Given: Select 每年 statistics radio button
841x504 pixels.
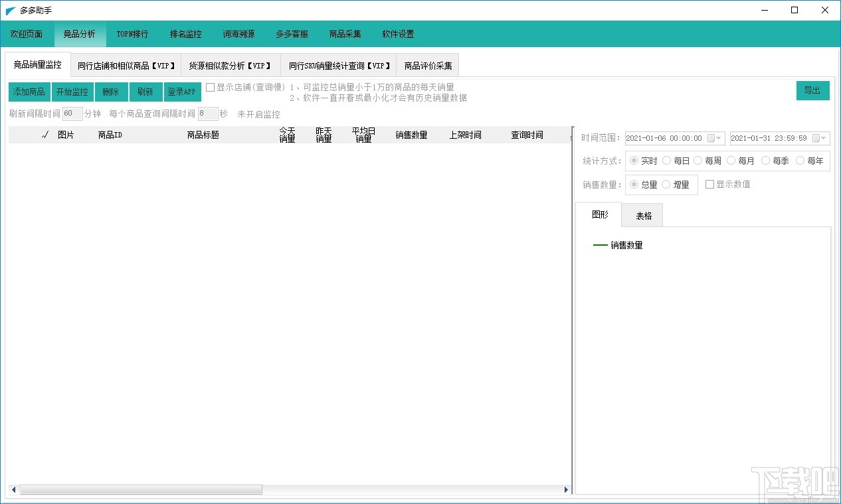Looking at the screenshot, I should pos(800,161).
